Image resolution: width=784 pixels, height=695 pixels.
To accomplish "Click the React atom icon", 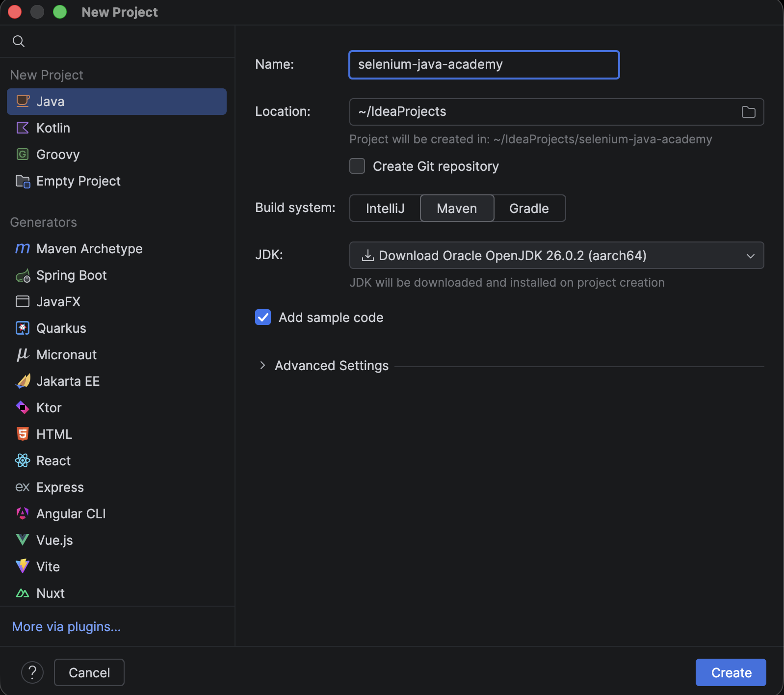I will click(x=23, y=460).
